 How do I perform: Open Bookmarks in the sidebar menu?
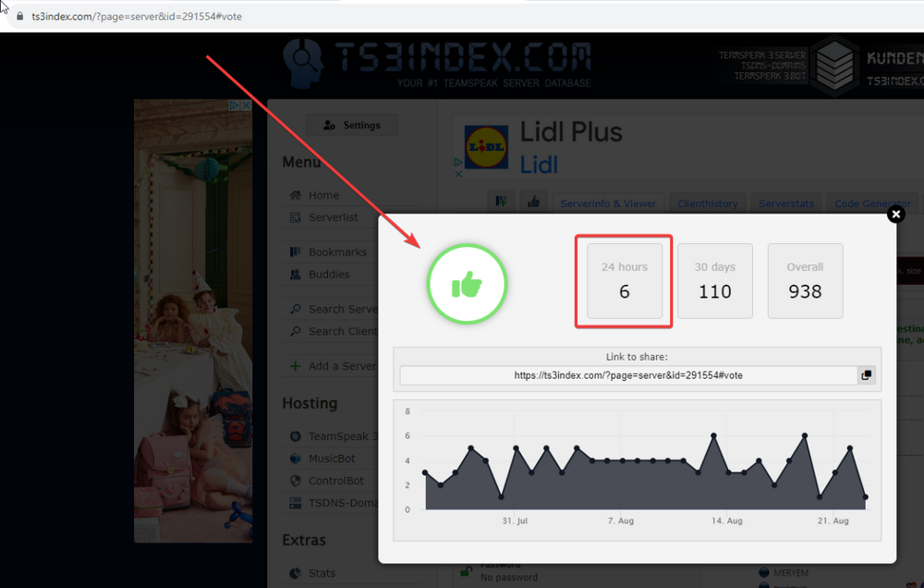tap(337, 251)
